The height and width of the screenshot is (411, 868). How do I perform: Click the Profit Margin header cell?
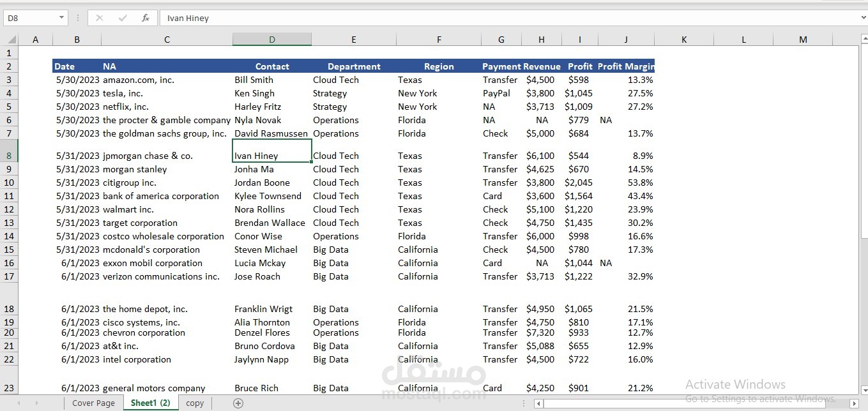point(626,66)
